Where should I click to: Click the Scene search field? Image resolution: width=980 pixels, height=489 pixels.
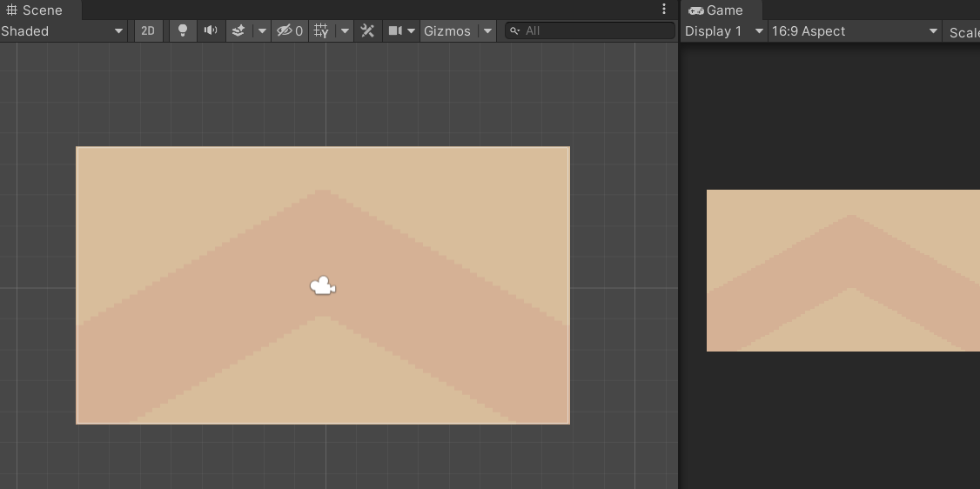tap(590, 30)
